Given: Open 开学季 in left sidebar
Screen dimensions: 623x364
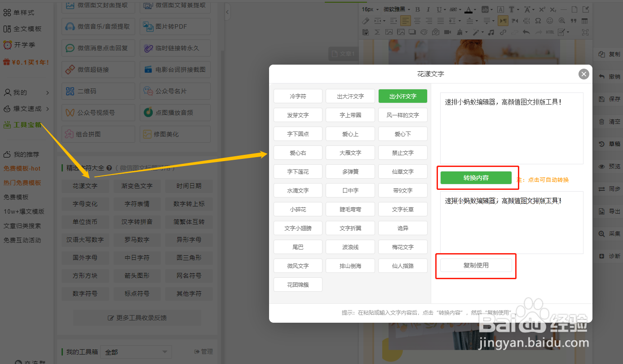Looking at the screenshot, I should 19,45.
